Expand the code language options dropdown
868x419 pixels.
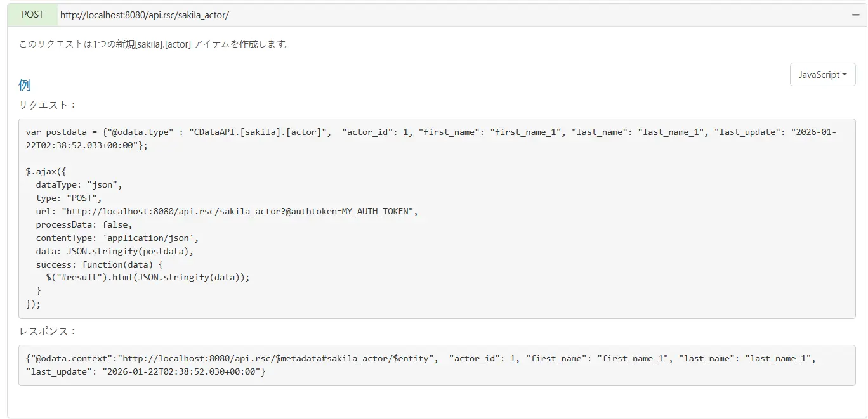[822, 74]
